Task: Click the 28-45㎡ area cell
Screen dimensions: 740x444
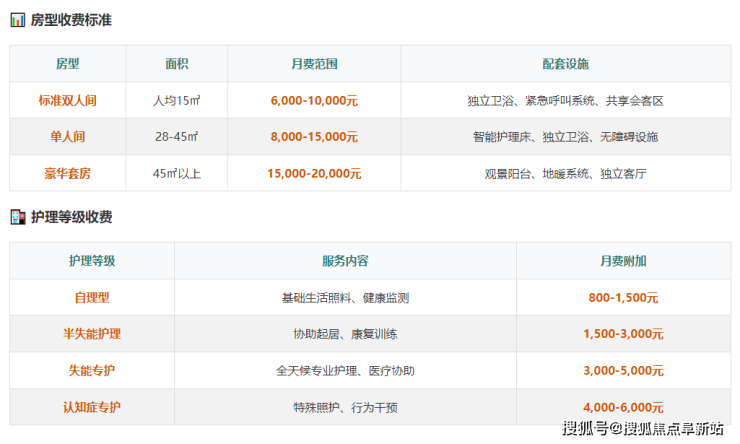Action: (177, 137)
